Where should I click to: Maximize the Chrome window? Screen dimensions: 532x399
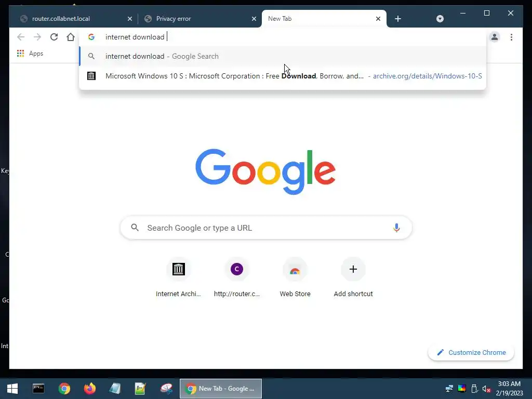(486, 13)
